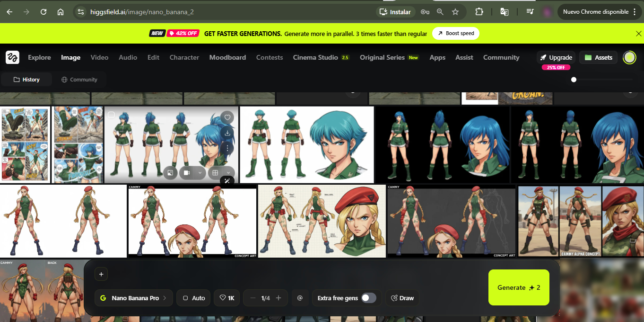Open the three-dot menu on hovered image

point(227,149)
